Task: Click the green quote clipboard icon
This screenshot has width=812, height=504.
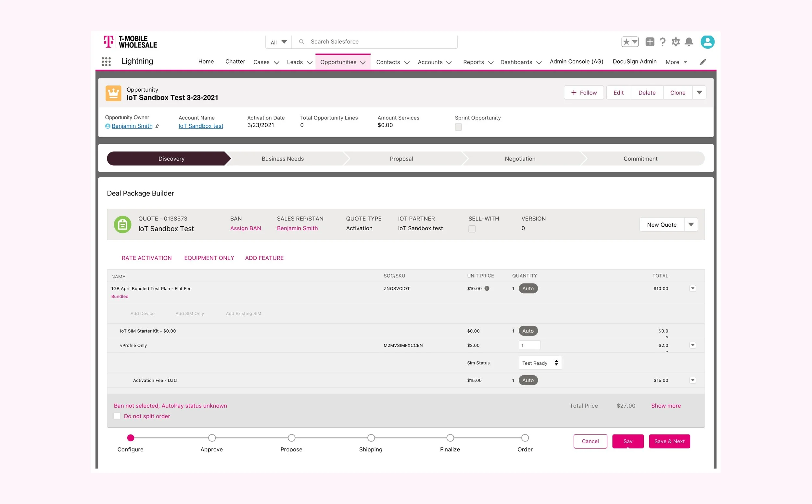Action: [x=122, y=224]
